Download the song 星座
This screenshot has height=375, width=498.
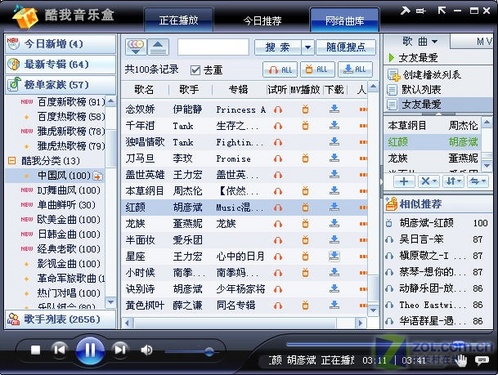[334, 256]
